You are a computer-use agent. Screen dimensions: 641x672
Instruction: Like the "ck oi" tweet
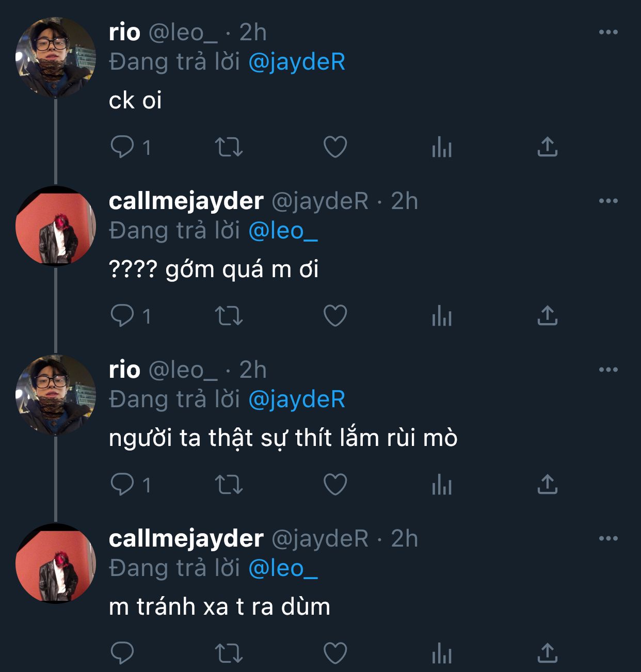(x=335, y=147)
